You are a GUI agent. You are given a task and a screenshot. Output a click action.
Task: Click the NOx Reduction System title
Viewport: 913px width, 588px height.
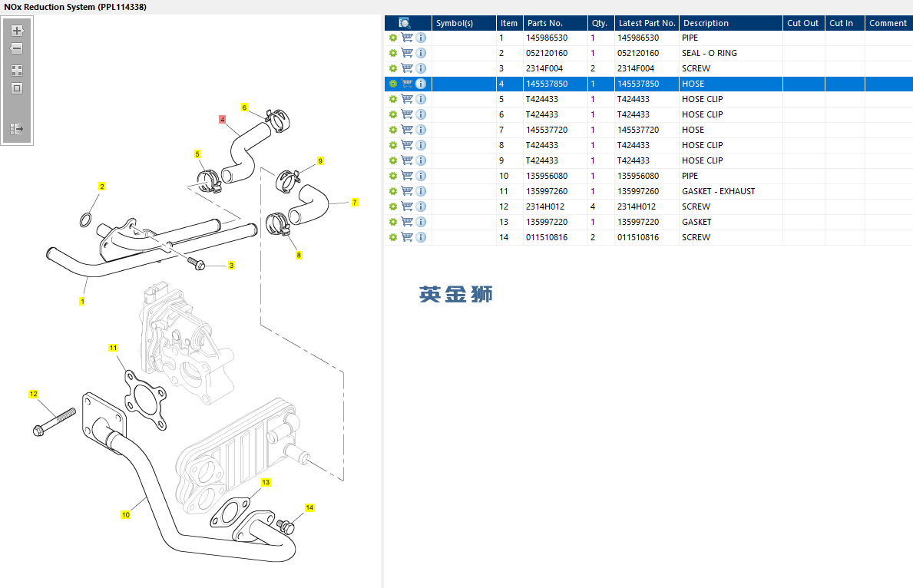(x=75, y=7)
